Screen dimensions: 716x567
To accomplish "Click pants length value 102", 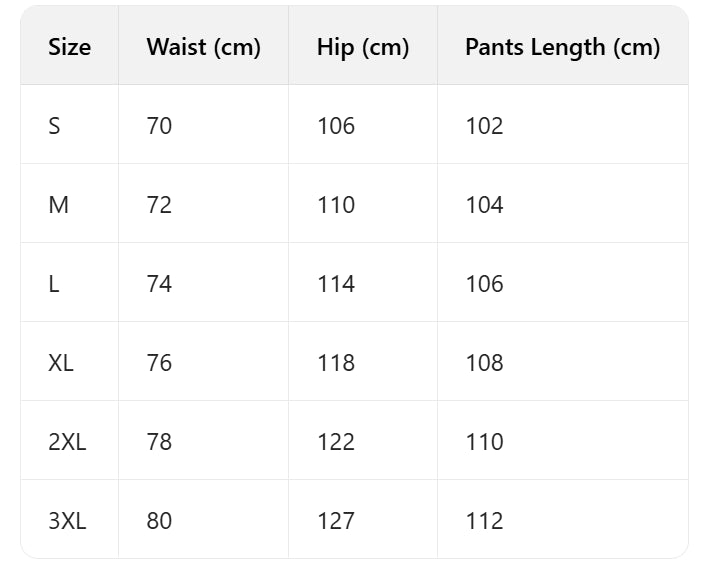I will coord(484,126).
